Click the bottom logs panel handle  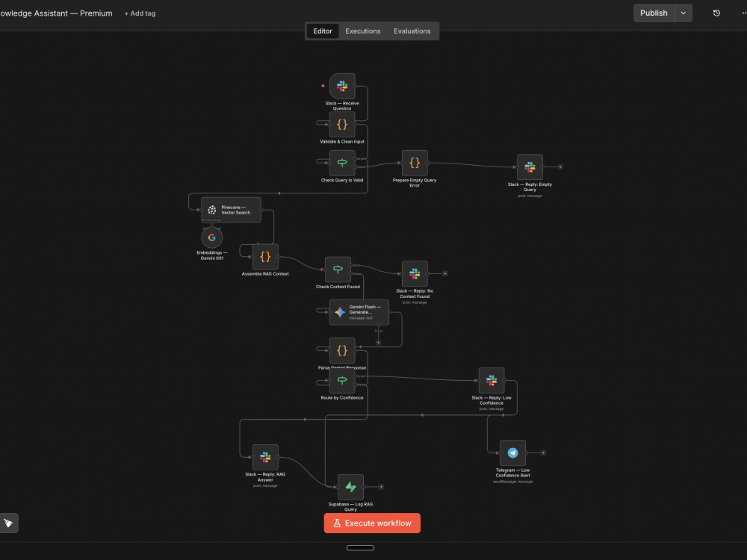(x=360, y=547)
